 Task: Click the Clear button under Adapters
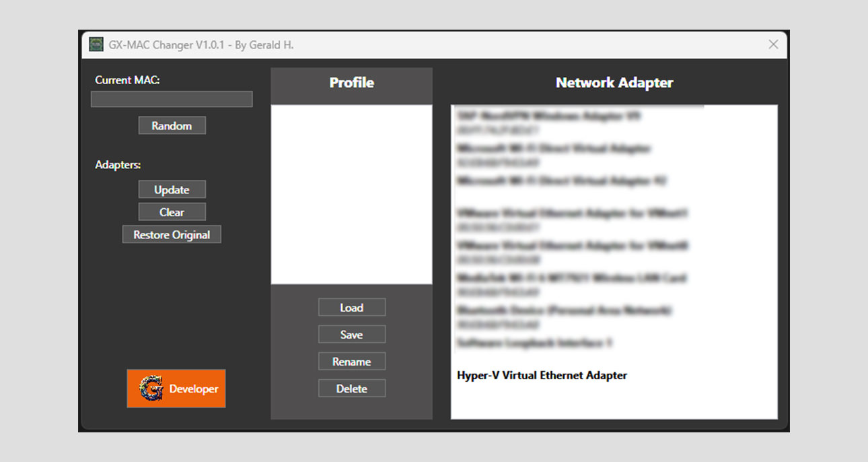click(x=172, y=212)
